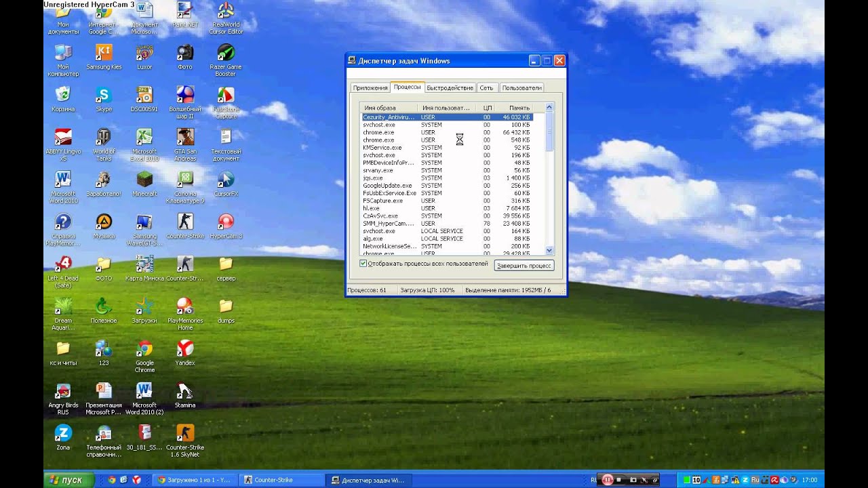Switch to 'Загружено 1 из 1' taskbar button

[195, 480]
